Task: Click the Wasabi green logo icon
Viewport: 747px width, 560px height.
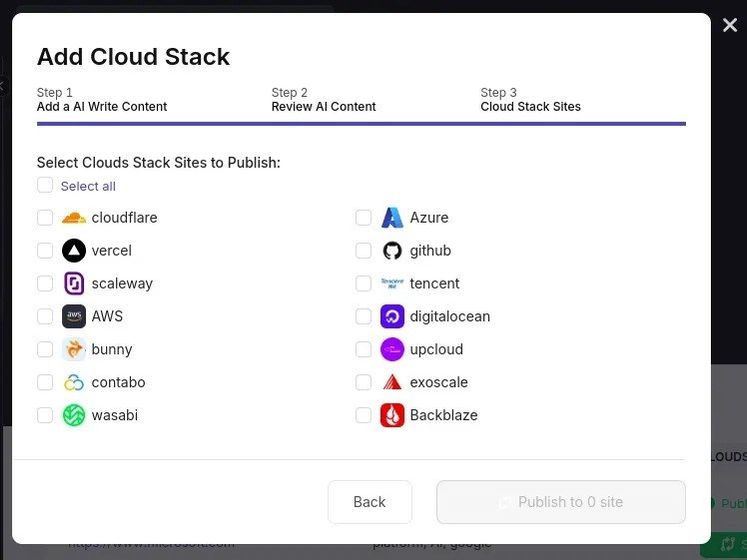Action: (x=74, y=415)
